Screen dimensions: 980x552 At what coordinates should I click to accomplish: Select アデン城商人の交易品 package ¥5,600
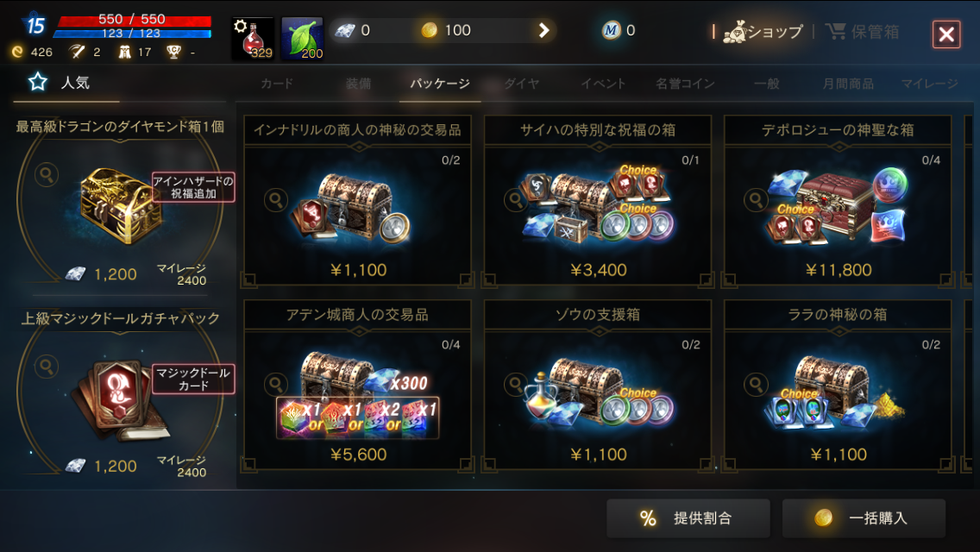pyautogui.click(x=357, y=385)
